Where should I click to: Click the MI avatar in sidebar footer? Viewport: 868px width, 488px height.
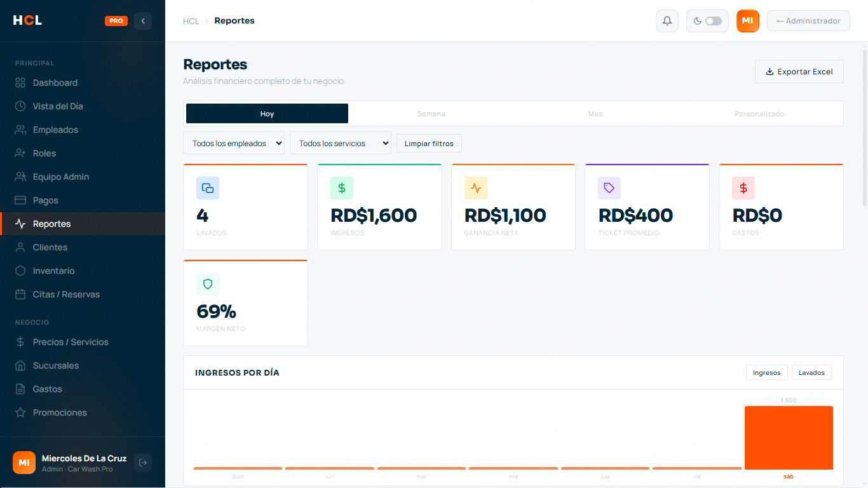(x=24, y=463)
